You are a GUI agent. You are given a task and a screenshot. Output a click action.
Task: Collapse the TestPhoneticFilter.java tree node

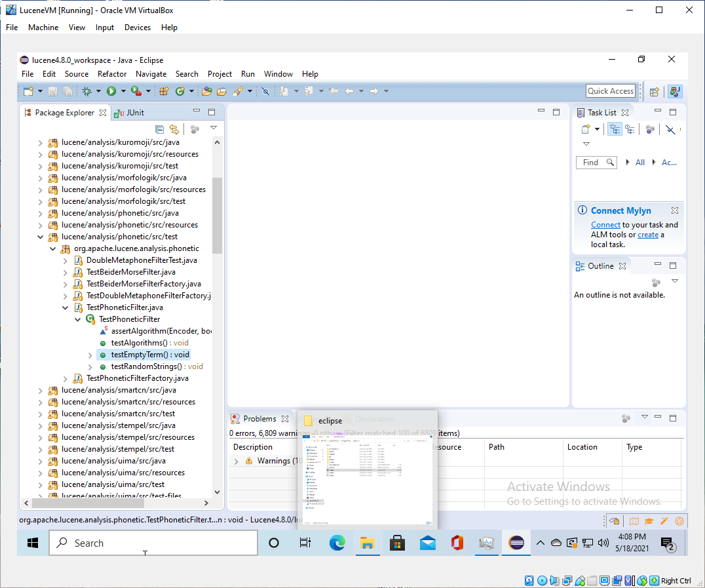[66, 307]
